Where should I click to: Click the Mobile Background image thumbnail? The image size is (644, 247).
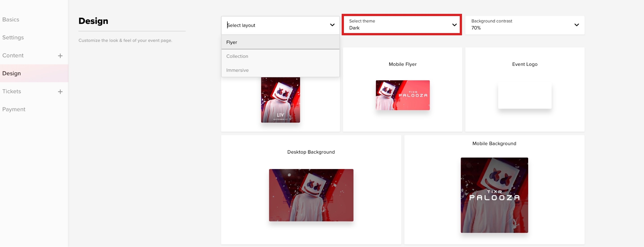494,195
